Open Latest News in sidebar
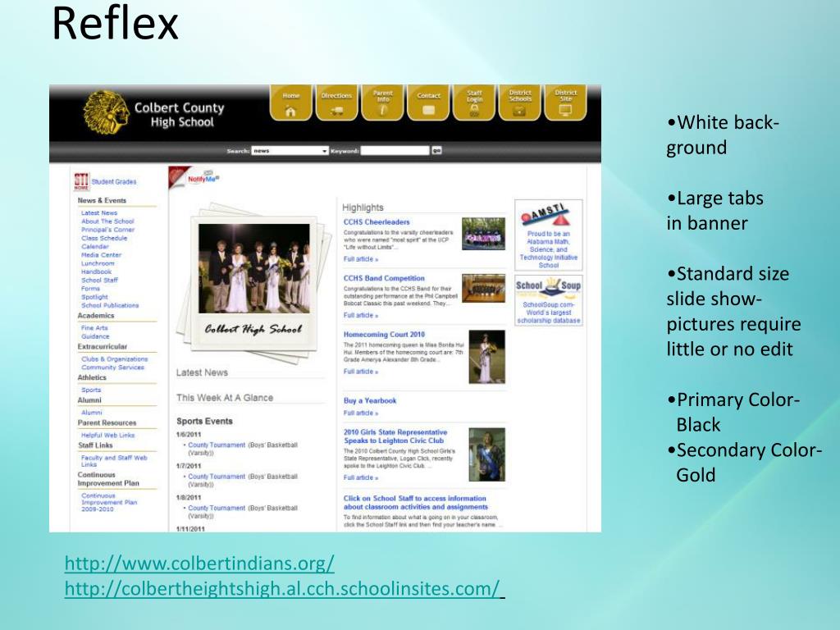This screenshot has width=840, height=630. pos(99,212)
